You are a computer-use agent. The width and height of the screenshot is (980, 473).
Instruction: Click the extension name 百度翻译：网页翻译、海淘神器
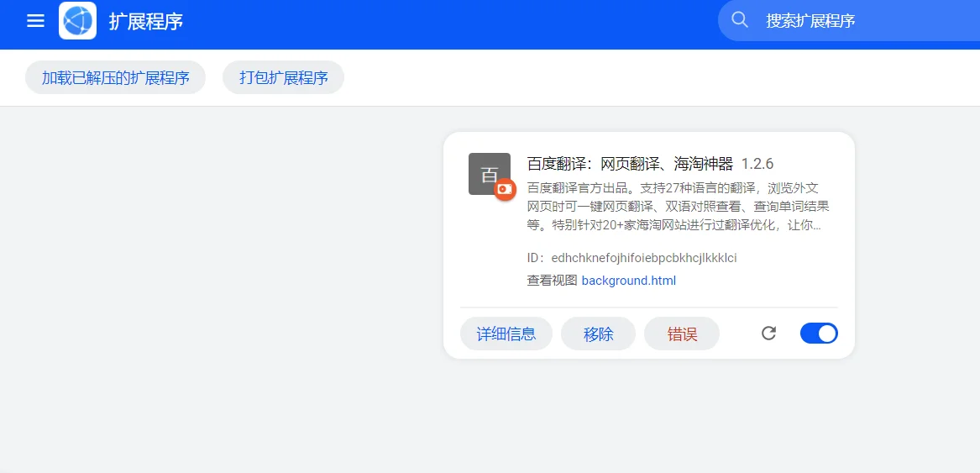(x=630, y=164)
